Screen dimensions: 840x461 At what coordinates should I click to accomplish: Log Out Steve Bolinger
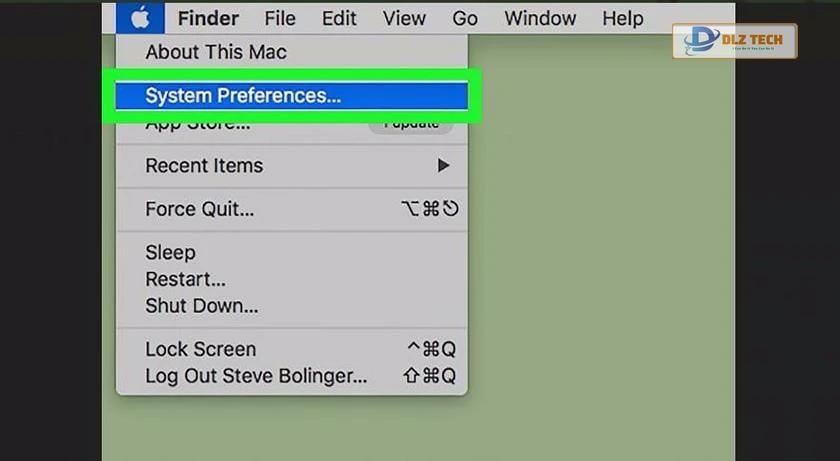(257, 376)
